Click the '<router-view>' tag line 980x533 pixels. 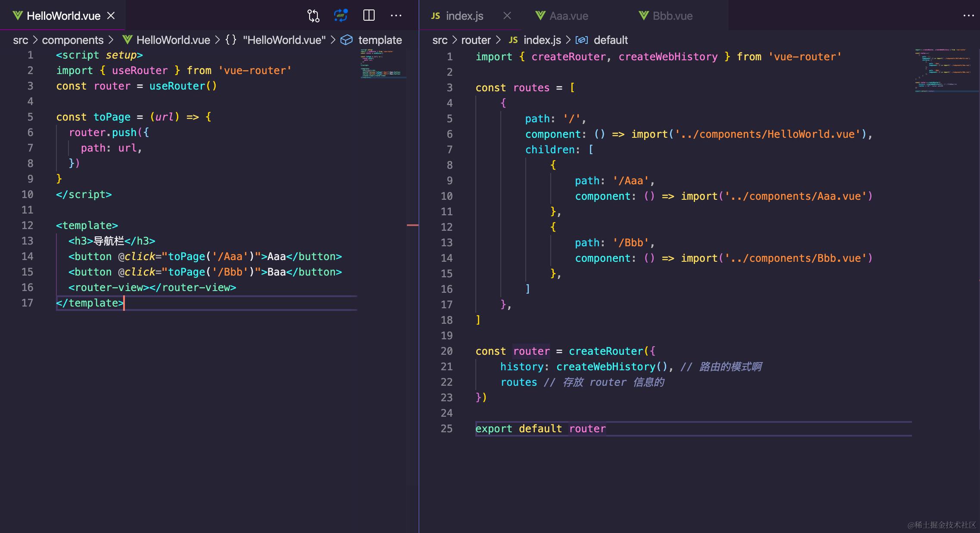click(x=152, y=287)
